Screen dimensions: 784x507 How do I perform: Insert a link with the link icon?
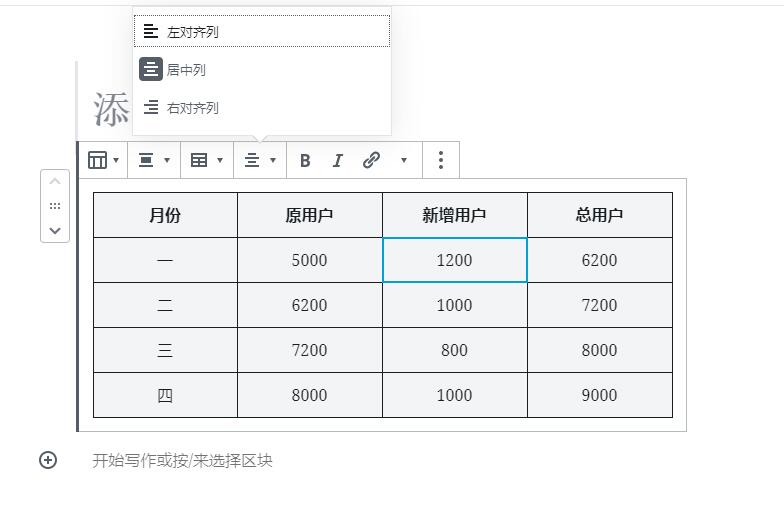pos(371,160)
